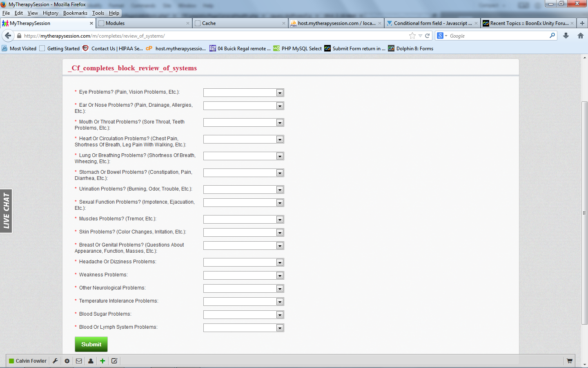Image resolution: width=588 pixels, height=368 pixels.
Task: Click the browser back arrow button
Action: (x=8, y=36)
